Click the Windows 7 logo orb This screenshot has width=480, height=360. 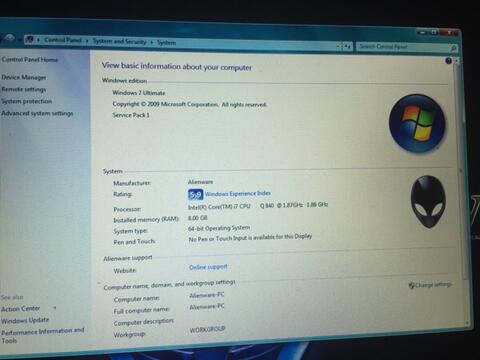point(417,123)
